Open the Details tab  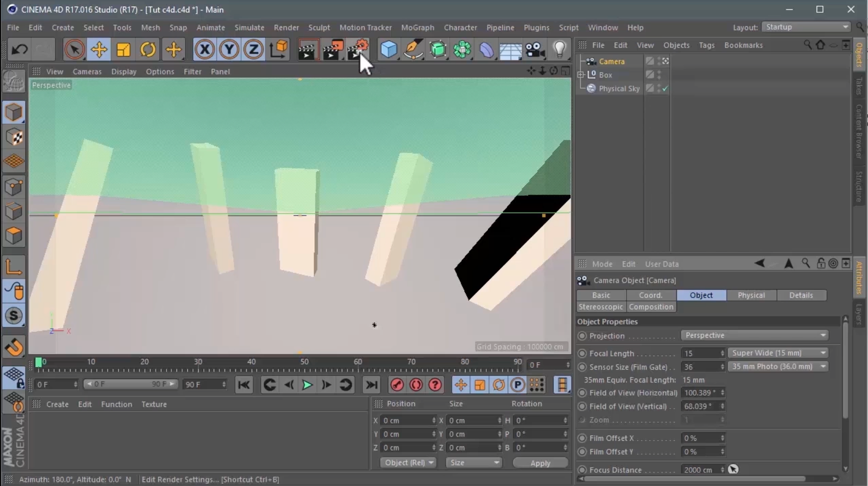[801, 295]
